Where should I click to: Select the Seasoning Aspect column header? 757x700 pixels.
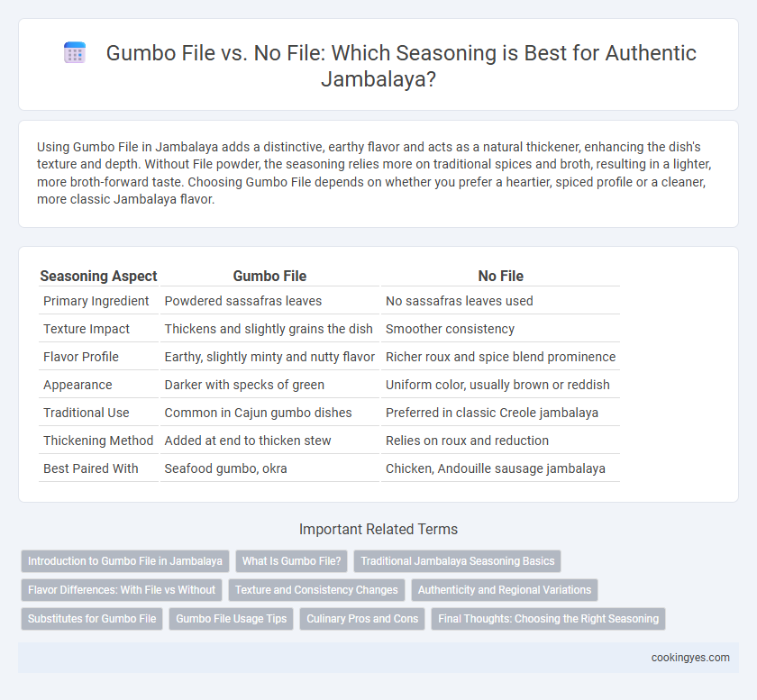click(x=98, y=277)
